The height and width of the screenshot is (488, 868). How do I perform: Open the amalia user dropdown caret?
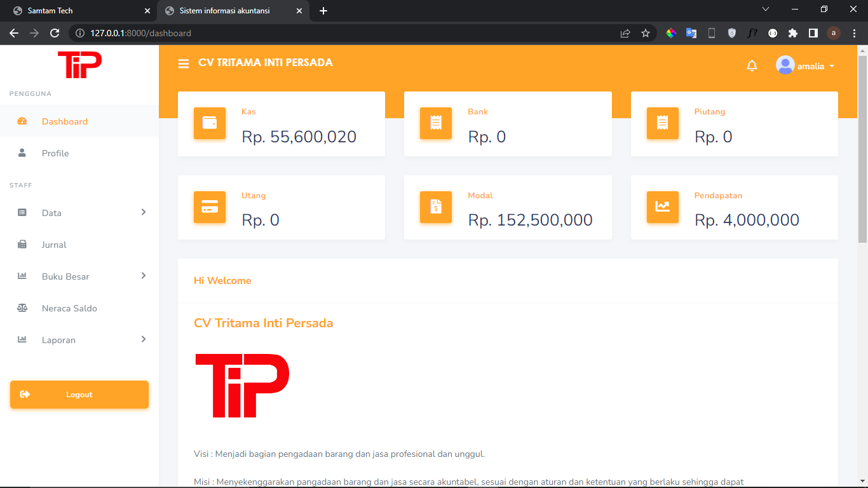click(832, 66)
